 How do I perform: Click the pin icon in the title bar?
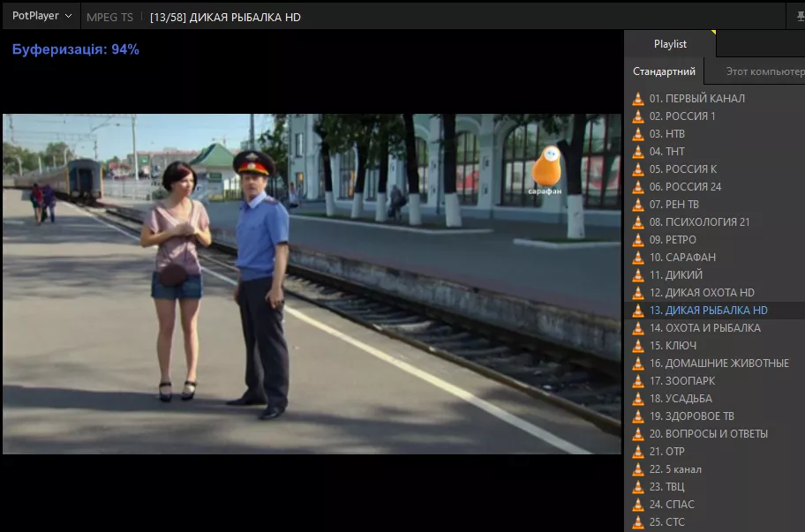(800, 17)
